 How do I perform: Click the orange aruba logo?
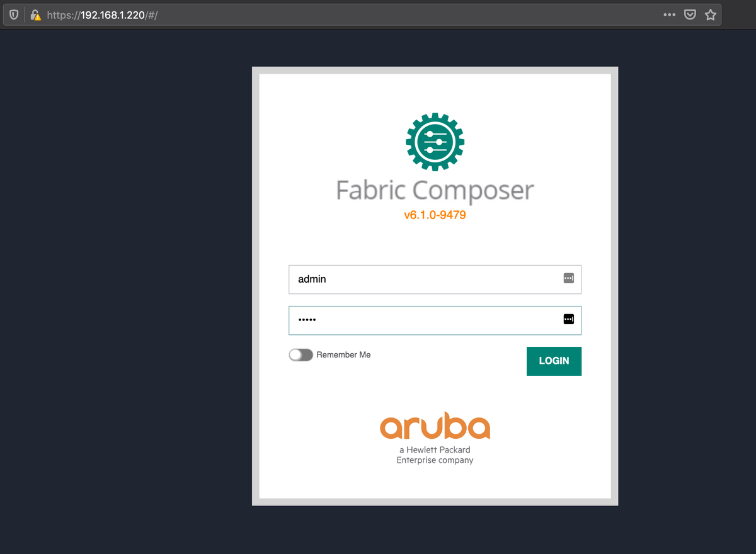435,427
